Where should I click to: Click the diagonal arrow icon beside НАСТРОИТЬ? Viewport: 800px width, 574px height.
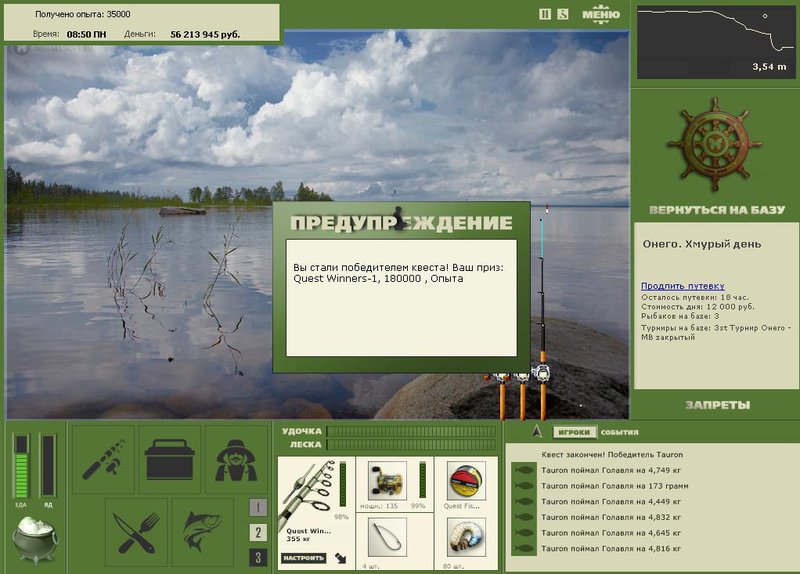pos(340,558)
